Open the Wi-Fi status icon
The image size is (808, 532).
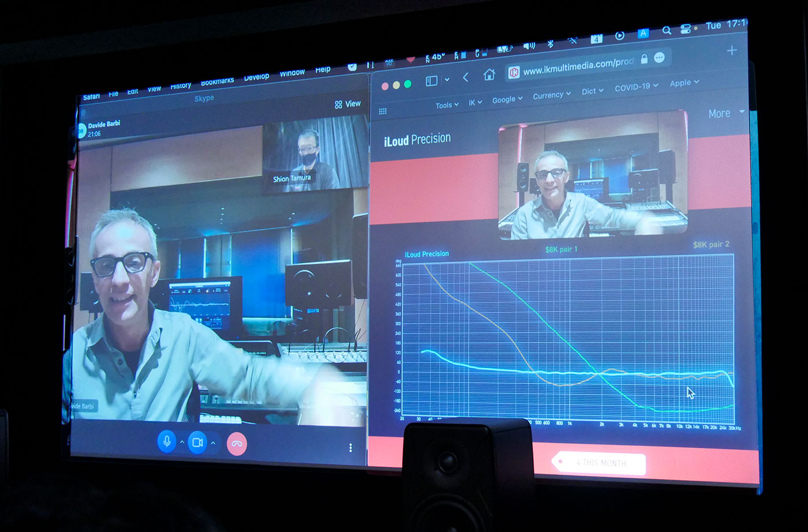click(x=573, y=40)
